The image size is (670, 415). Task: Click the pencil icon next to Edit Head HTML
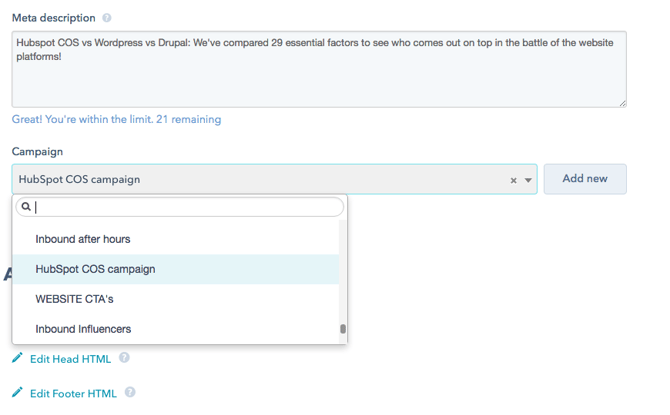pyautogui.click(x=17, y=358)
